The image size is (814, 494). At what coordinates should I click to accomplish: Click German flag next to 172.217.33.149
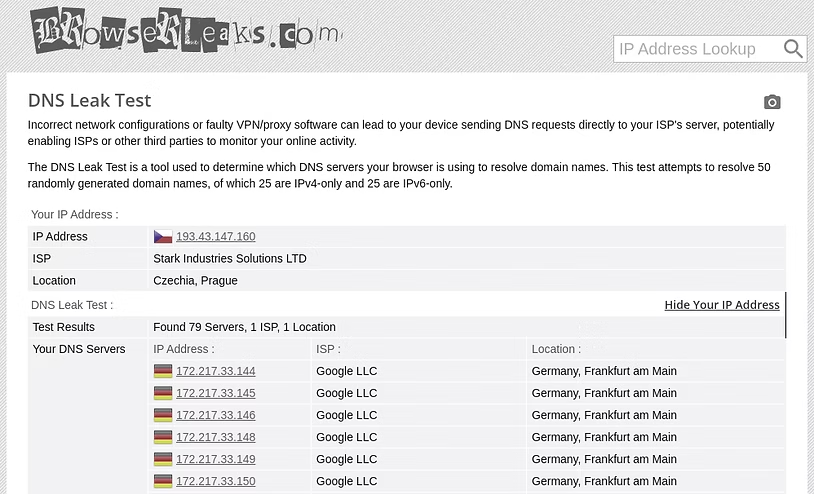tap(163, 459)
